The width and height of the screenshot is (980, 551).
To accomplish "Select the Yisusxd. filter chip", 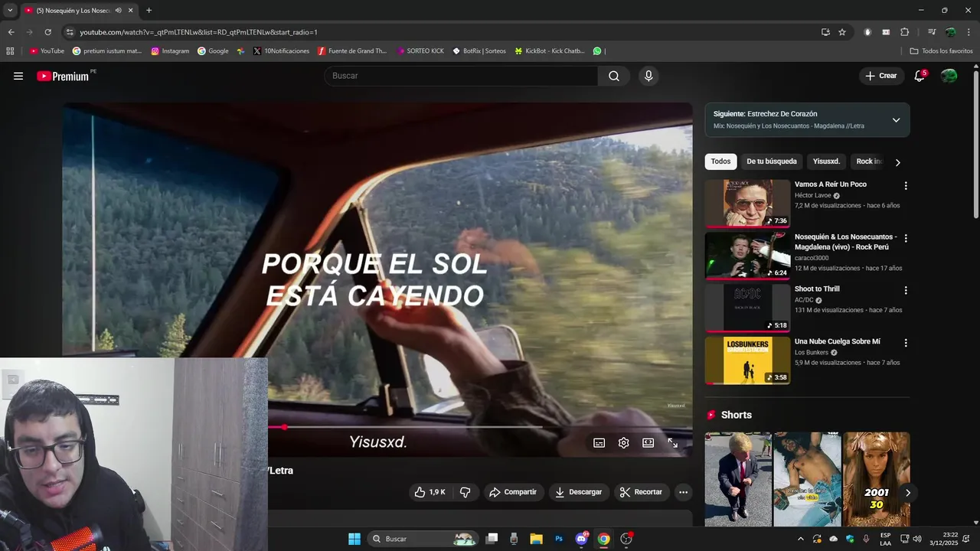I will point(826,161).
